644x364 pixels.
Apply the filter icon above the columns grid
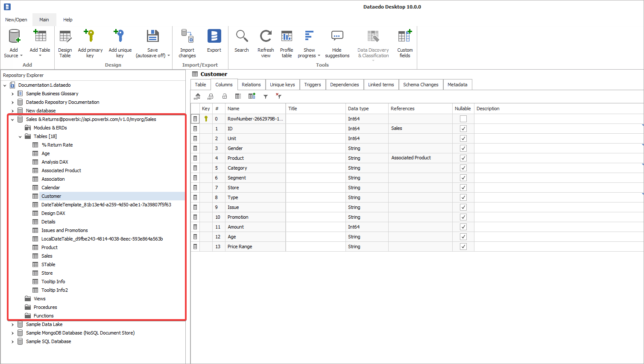266,96
